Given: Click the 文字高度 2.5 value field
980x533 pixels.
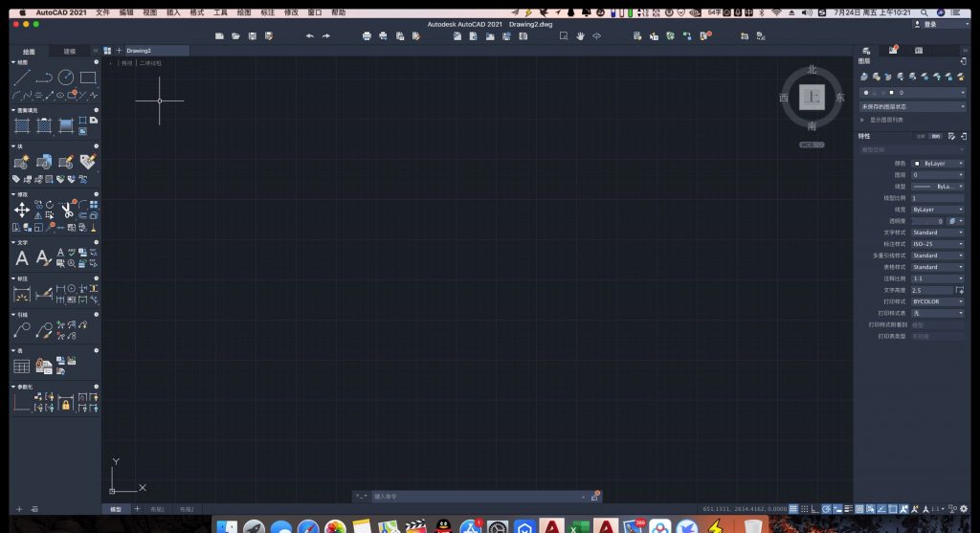Looking at the screenshot, I should click(932, 290).
